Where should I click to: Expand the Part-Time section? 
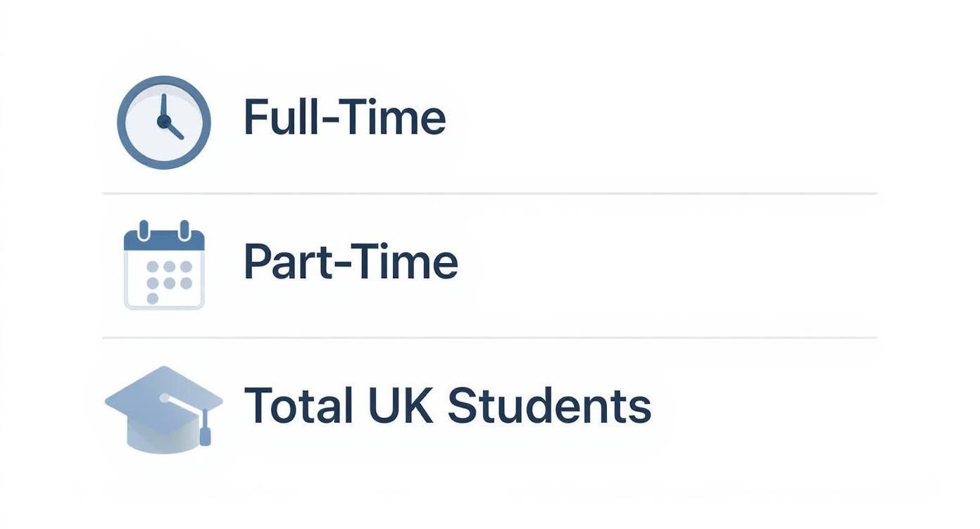pos(422,264)
